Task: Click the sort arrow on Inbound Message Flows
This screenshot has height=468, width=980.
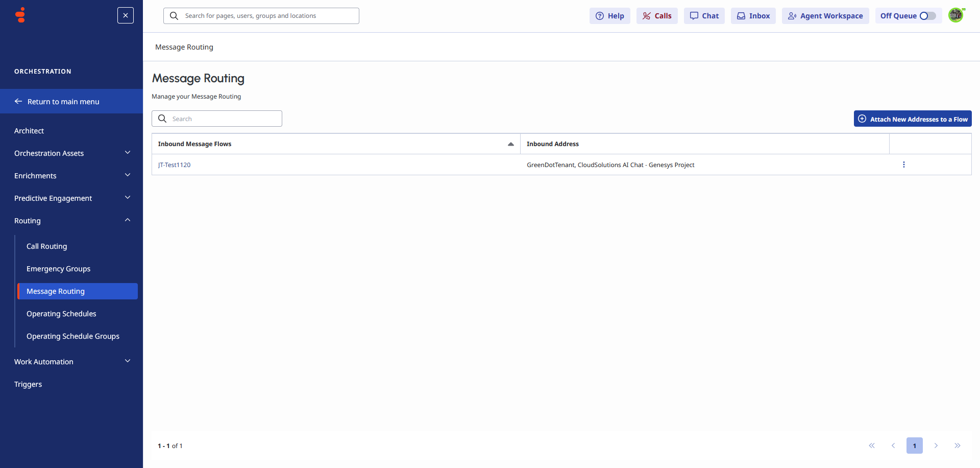Action: [510, 144]
